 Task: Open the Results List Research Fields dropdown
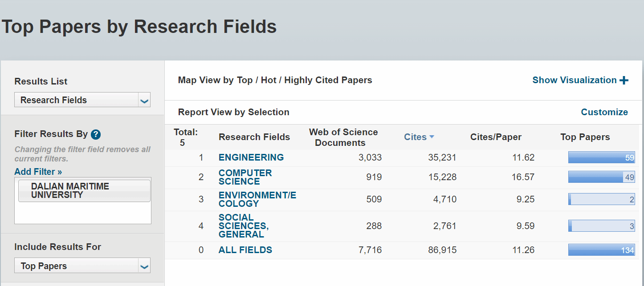[x=82, y=100]
